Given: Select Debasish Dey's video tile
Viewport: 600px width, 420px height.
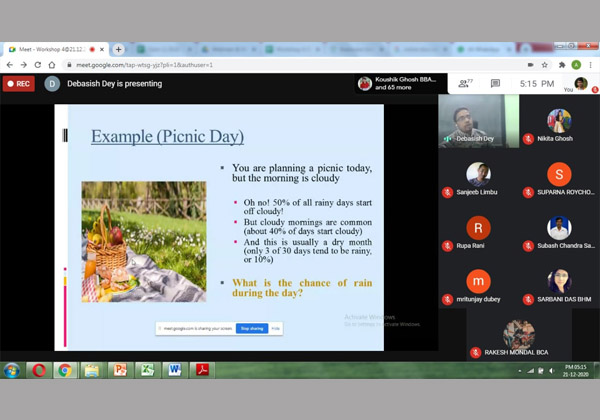Looking at the screenshot, I should pyautogui.click(x=478, y=121).
